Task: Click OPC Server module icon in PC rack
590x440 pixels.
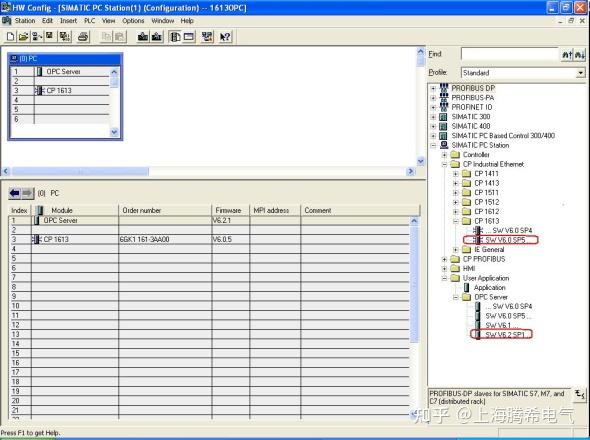Action: point(40,71)
